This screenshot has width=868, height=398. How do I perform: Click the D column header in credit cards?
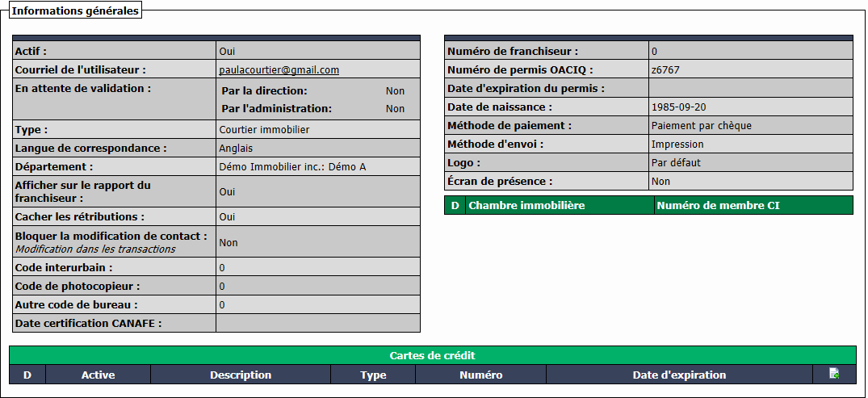coord(27,375)
